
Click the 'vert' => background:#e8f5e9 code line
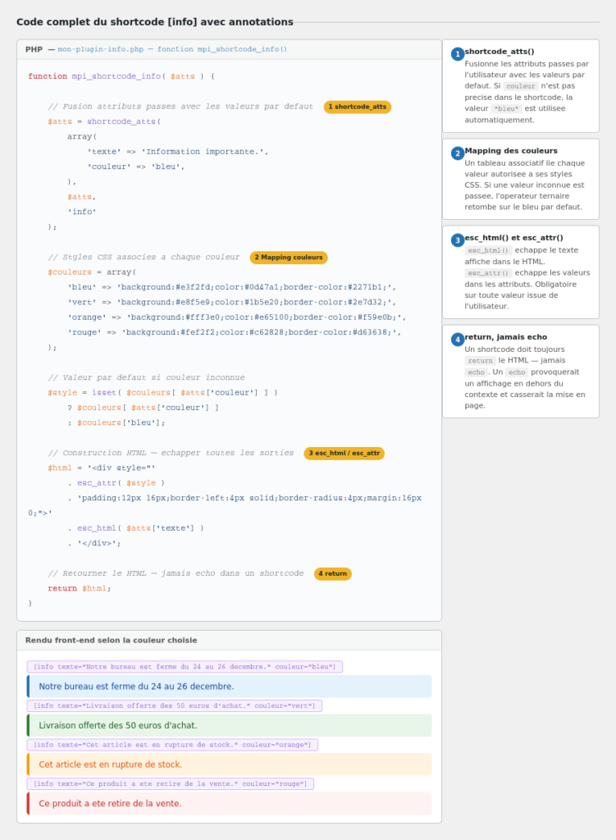pyautogui.click(x=231, y=302)
